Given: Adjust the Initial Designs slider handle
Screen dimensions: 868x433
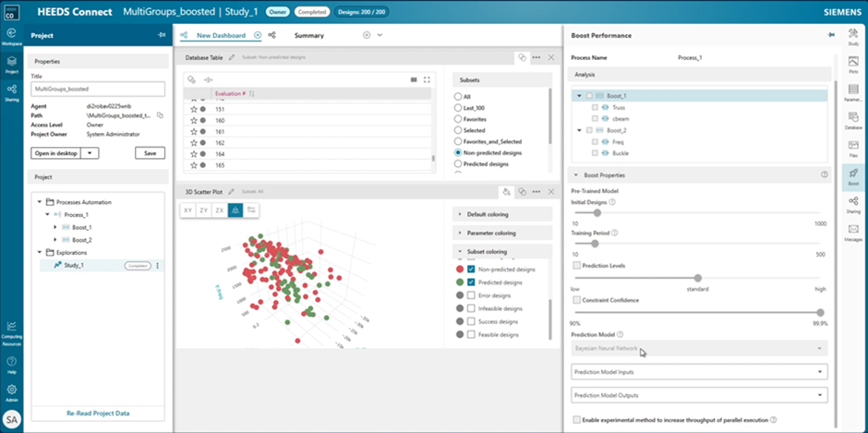Looking at the screenshot, I should [x=597, y=212].
